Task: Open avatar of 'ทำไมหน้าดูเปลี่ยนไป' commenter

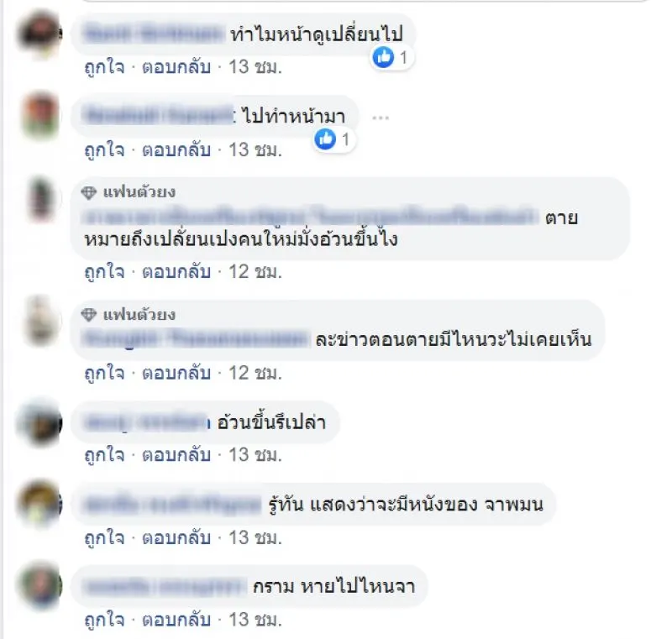Action: pos(39,34)
